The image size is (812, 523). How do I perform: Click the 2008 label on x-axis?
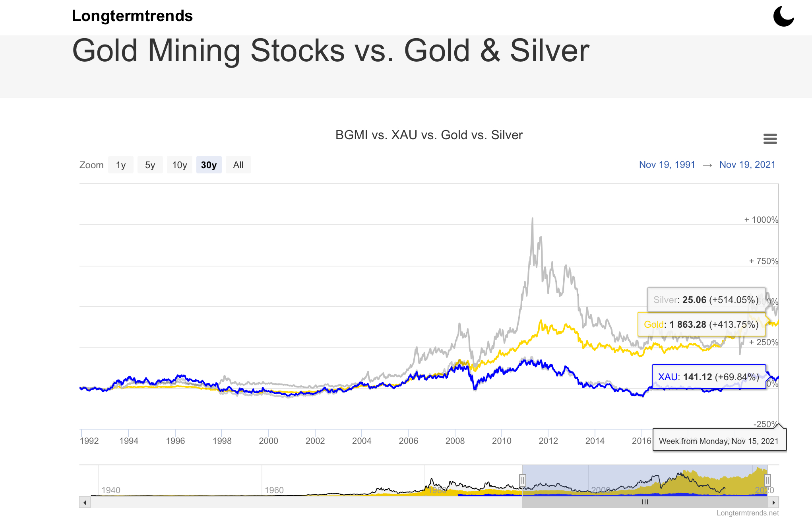[x=455, y=441]
